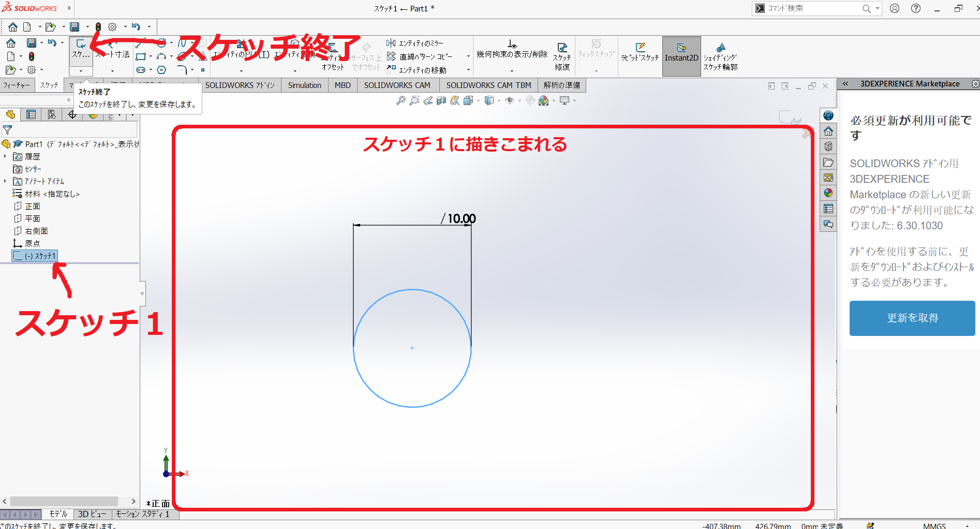
Task: Expand the アノテート アイテム tree node
Action: [x=5, y=181]
